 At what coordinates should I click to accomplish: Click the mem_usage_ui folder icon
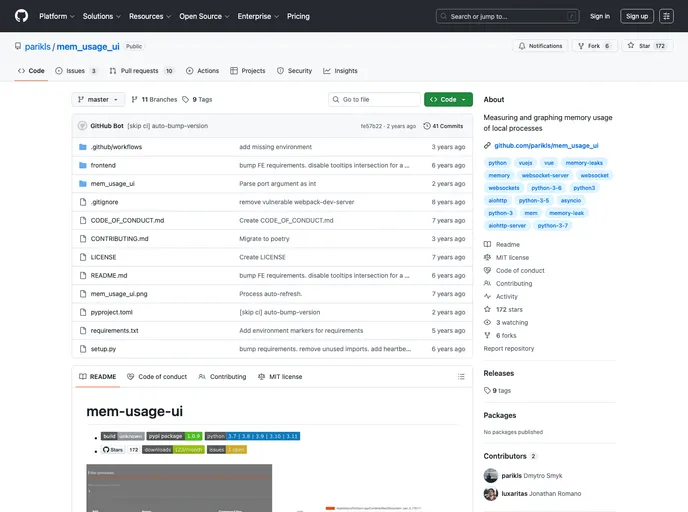(x=82, y=184)
